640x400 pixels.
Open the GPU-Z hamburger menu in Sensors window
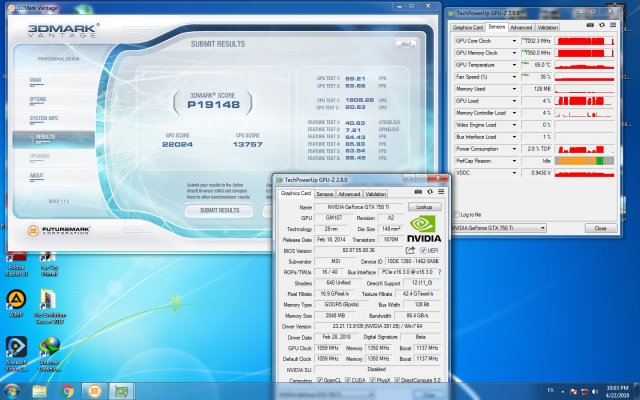[612, 27]
